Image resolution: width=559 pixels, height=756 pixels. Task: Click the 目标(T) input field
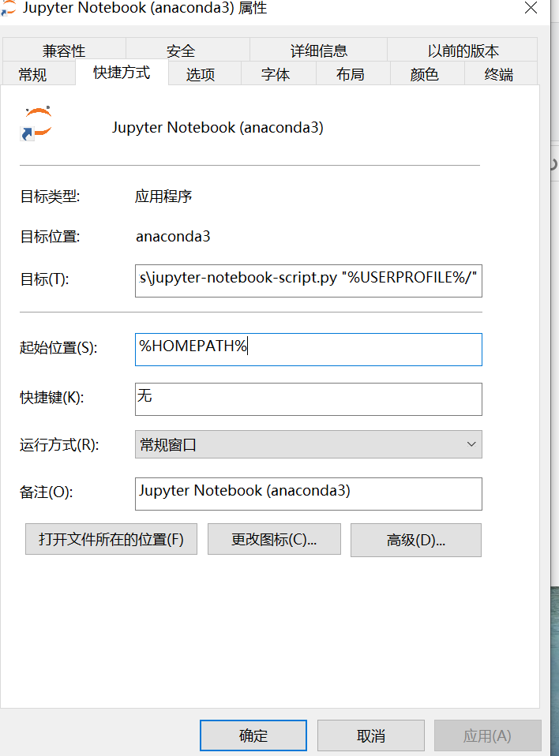[309, 281]
